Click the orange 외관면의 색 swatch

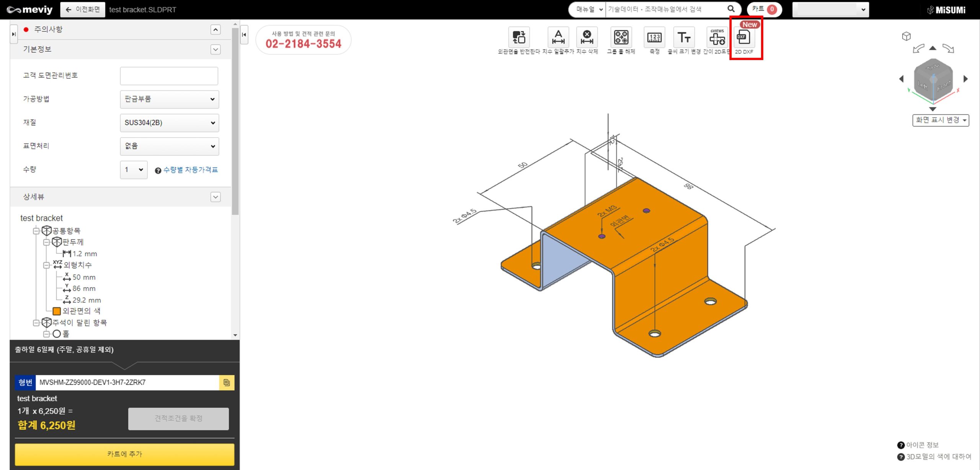[x=57, y=311]
